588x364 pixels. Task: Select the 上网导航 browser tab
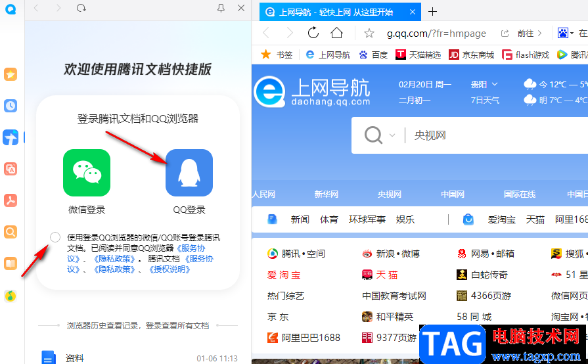click(340, 12)
